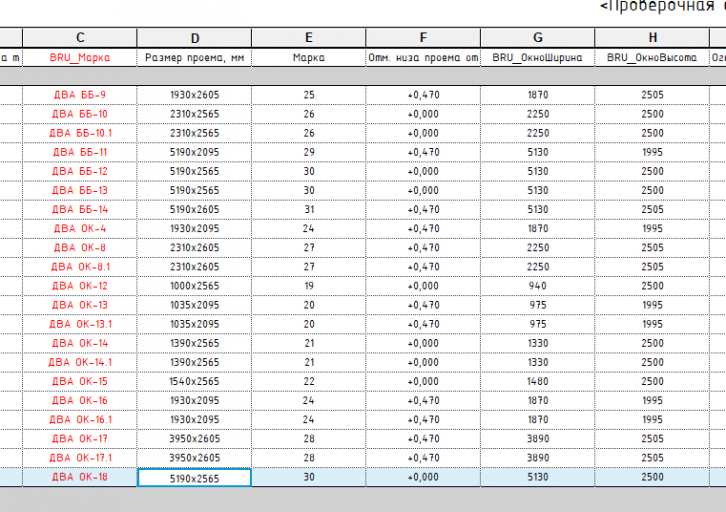Select the cell 'ДВА ОК-17'
726x512 pixels.
pos(80,439)
